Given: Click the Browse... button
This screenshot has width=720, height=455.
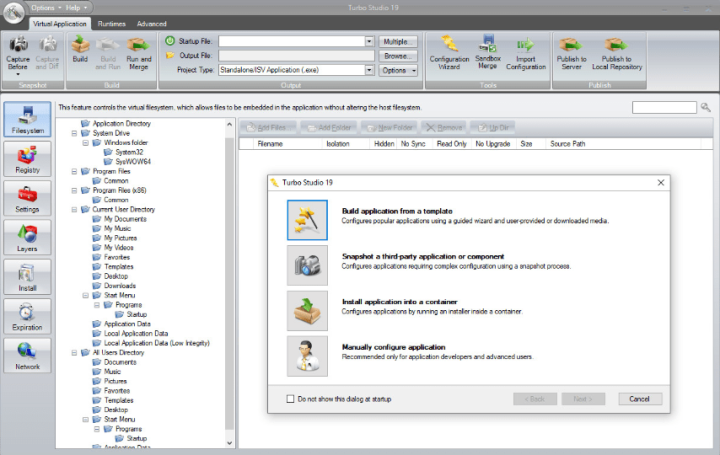Looking at the screenshot, I should pyautogui.click(x=398, y=56).
